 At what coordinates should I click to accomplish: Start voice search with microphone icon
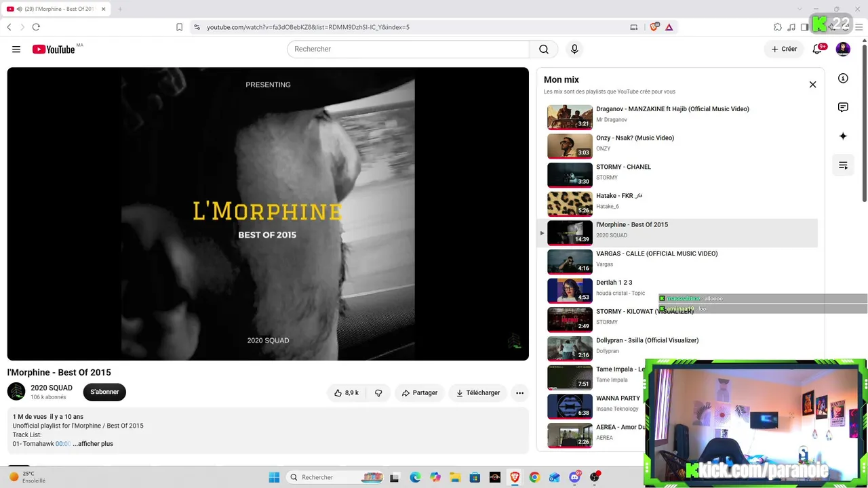574,49
